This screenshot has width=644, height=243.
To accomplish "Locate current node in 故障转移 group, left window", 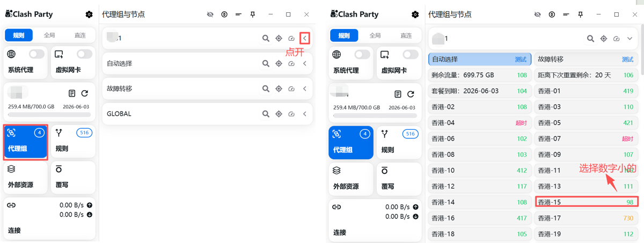I will point(279,89).
